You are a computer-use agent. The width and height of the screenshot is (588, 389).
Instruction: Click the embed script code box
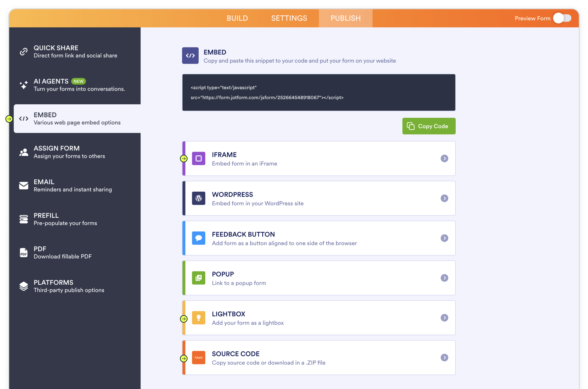[x=318, y=93]
